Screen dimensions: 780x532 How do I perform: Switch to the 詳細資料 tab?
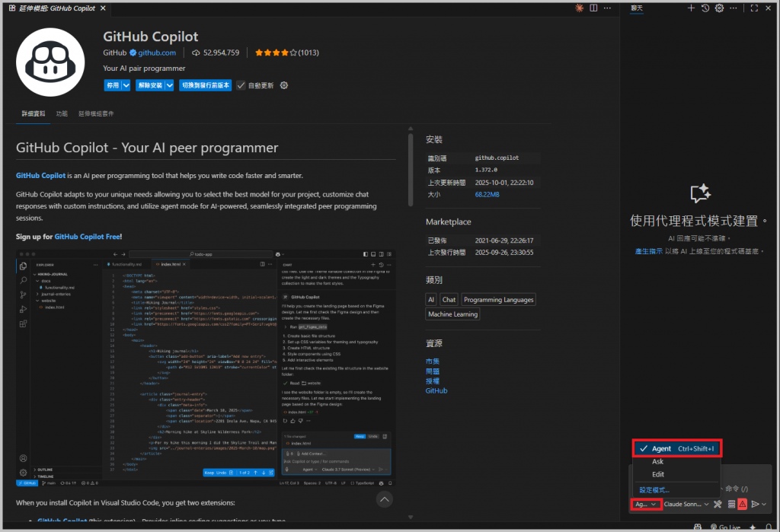tap(34, 113)
